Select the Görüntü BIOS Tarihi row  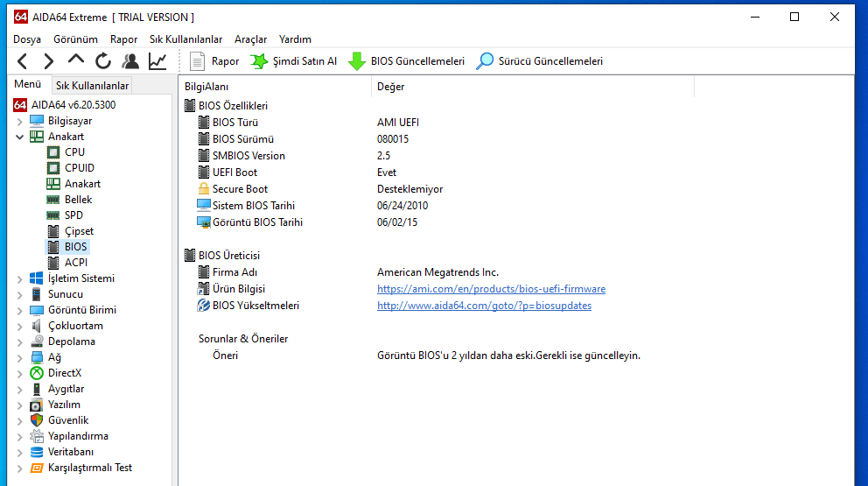point(257,222)
